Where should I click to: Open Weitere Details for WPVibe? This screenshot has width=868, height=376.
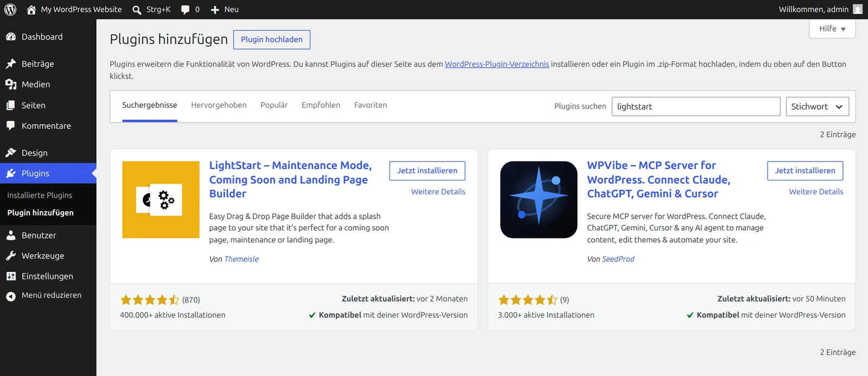tap(816, 192)
